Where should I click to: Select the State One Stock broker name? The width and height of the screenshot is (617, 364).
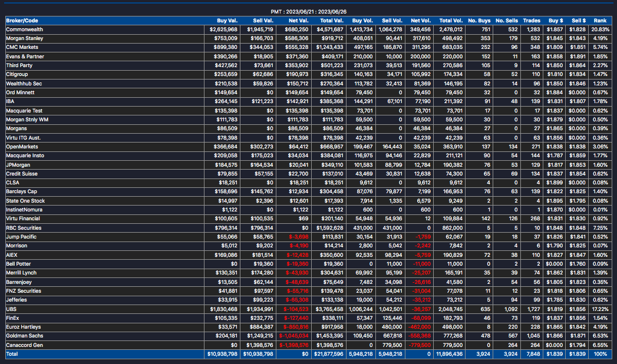(25, 201)
